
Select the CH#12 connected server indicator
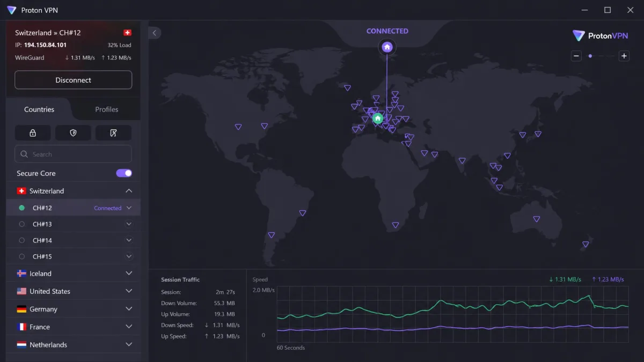tap(21, 208)
